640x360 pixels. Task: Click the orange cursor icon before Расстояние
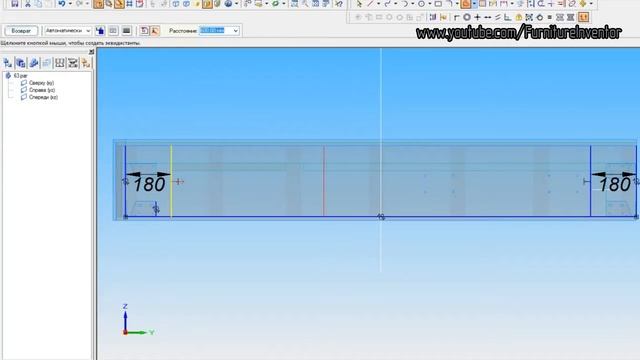[x=155, y=31]
